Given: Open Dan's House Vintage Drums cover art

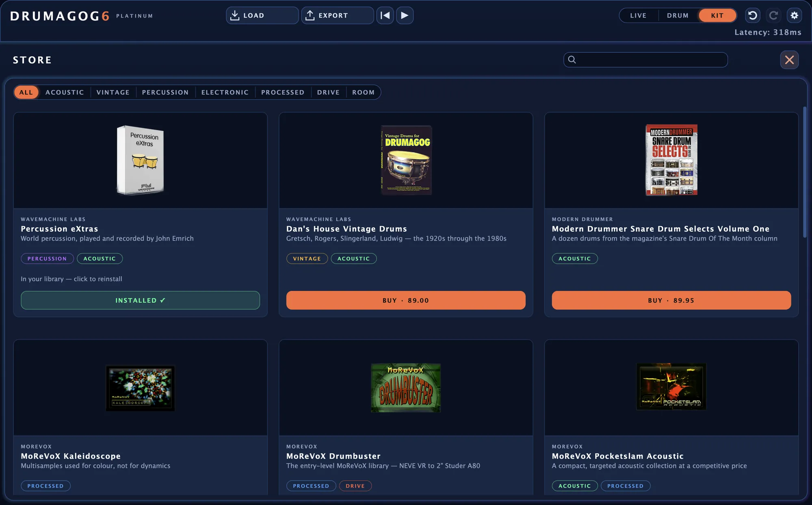Looking at the screenshot, I should click(406, 160).
